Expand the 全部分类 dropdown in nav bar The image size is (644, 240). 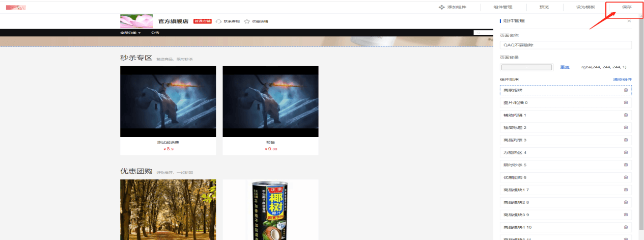point(130,33)
